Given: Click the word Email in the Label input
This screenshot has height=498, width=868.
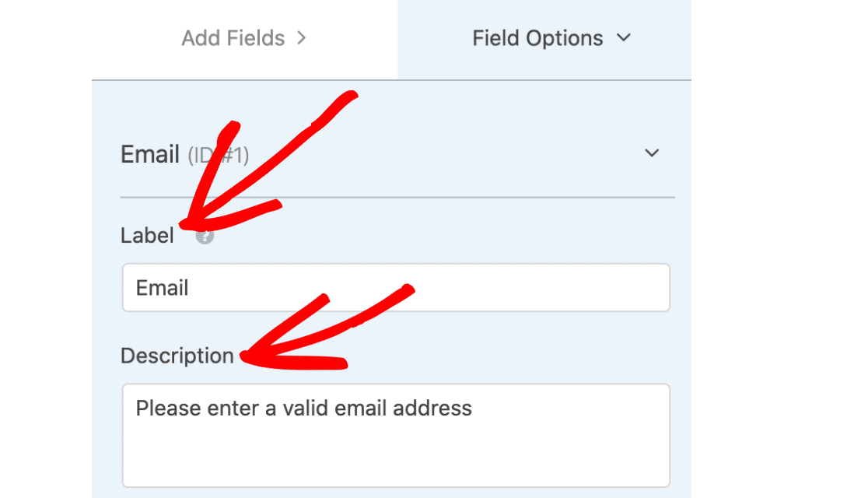Looking at the screenshot, I should click(163, 288).
